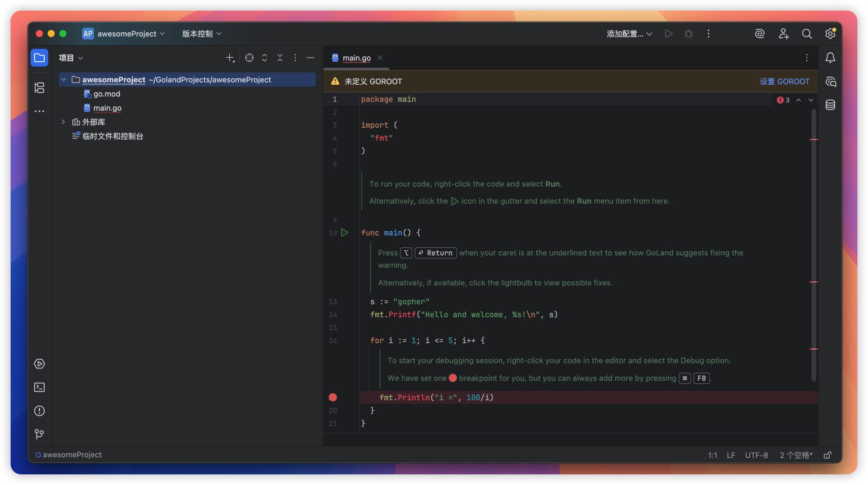
Task: Click the 设置 GOROOT link
Action: (x=784, y=81)
